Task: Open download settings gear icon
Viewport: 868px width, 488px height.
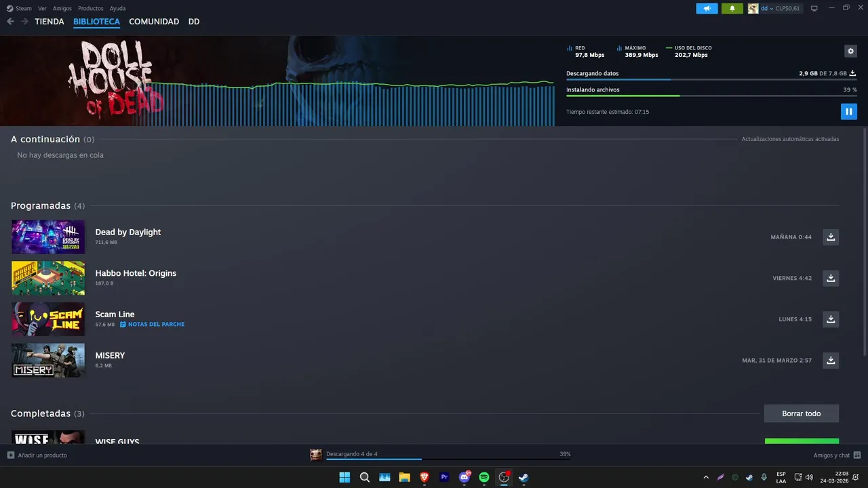Action: coord(850,52)
